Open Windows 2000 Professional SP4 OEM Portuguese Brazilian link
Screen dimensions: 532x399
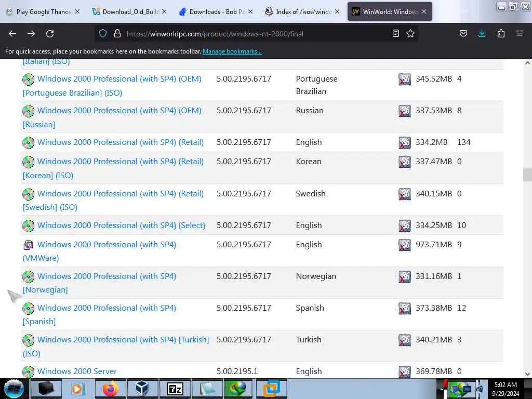[112, 86]
